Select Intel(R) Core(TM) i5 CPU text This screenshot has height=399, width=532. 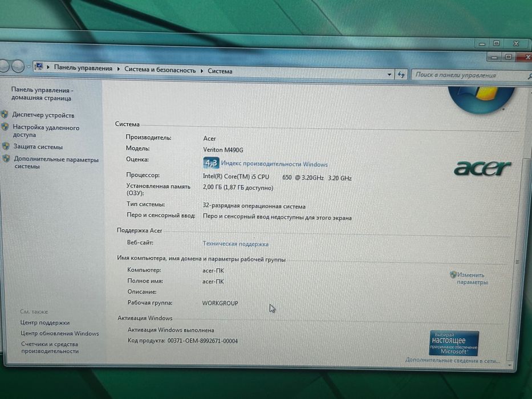pyautogui.click(x=236, y=177)
